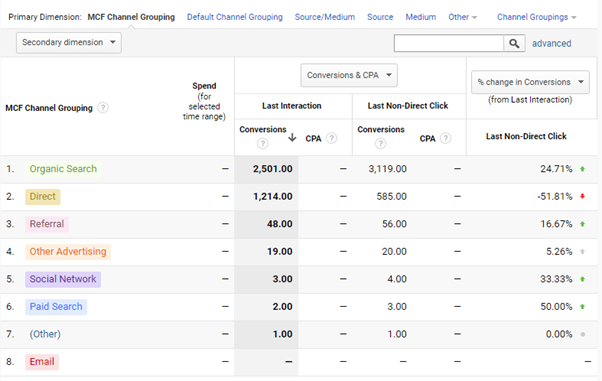Viewport: 602px width, 381px height.
Task: Switch to Default Channel Grouping dimension
Action: click(235, 17)
